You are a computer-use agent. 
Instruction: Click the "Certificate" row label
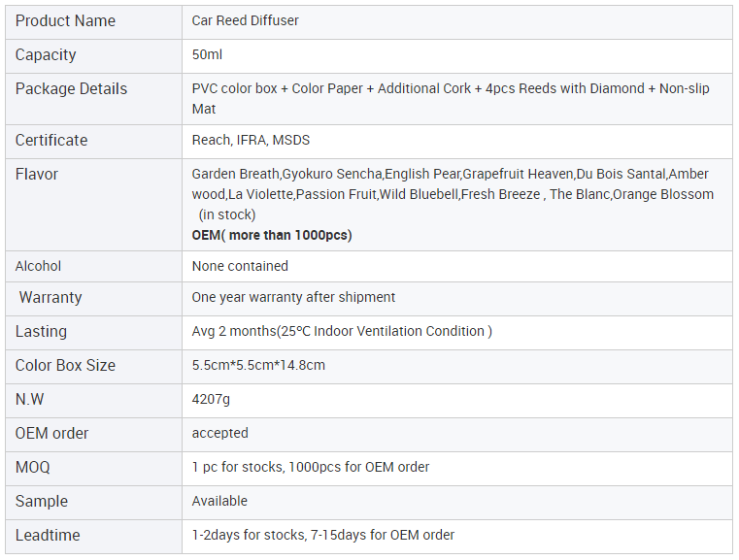51,141
